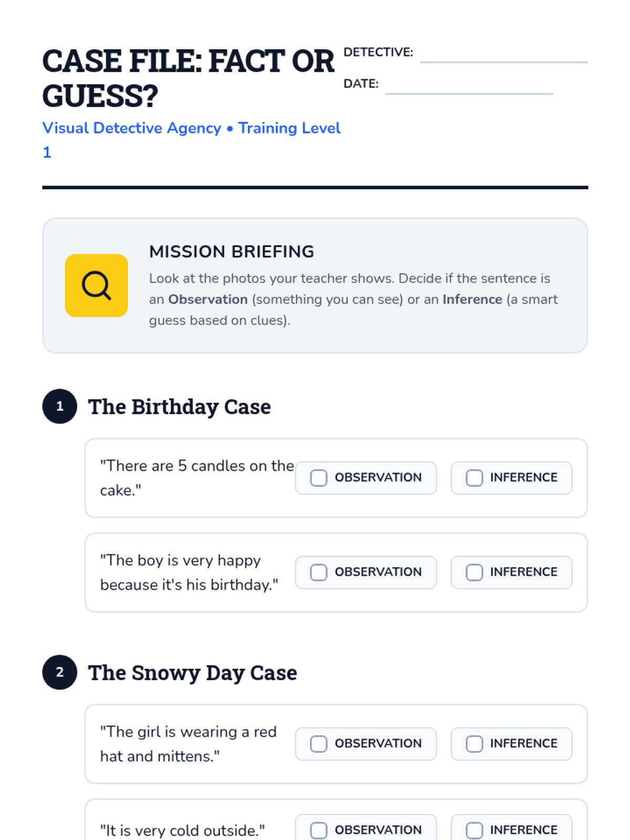Click the Case File: Fact or Guess title

[188, 78]
